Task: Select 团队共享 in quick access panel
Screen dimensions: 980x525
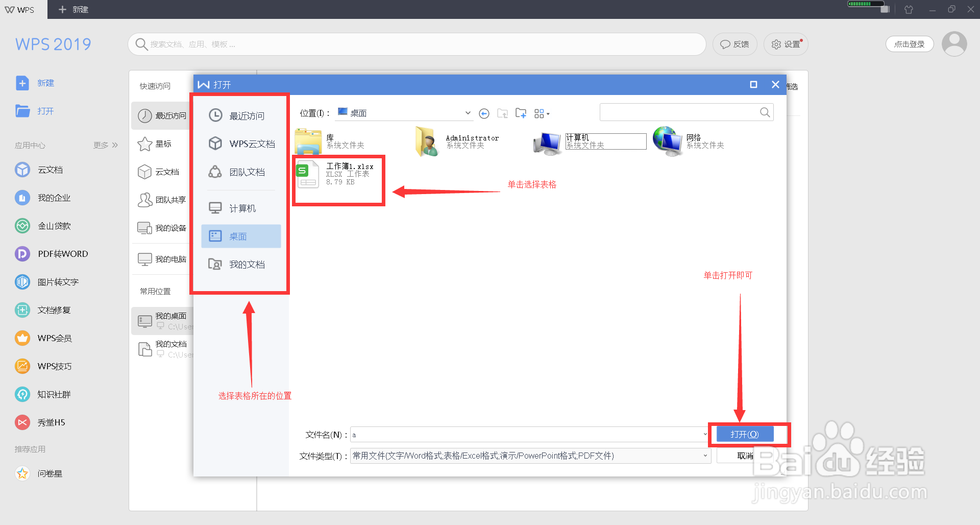Action: [162, 200]
